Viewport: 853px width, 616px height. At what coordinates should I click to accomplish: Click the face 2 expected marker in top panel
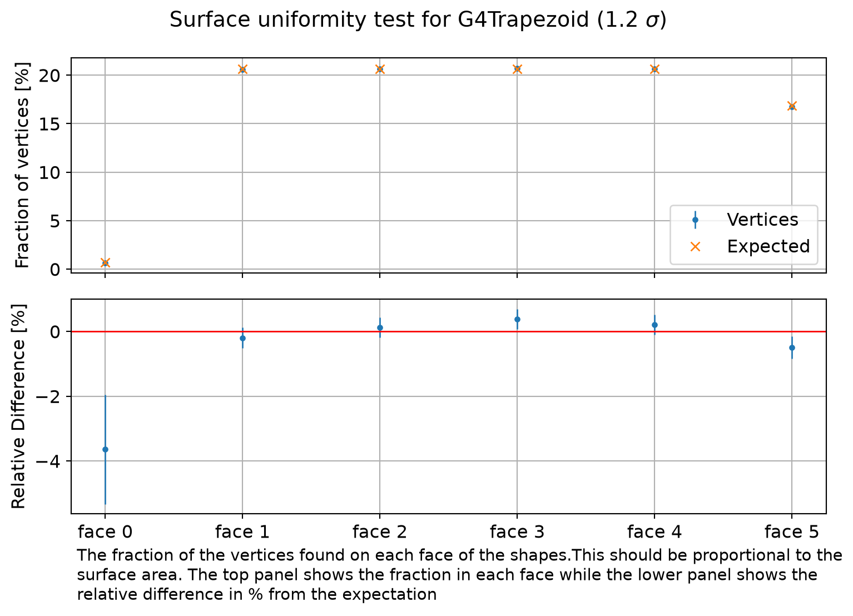[380, 69]
